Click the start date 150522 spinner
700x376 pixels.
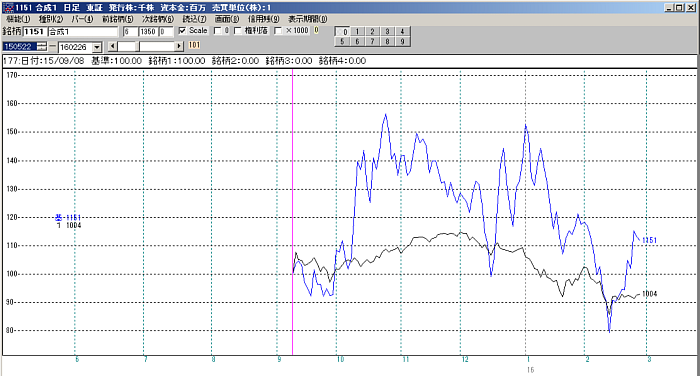(x=42, y=46)
